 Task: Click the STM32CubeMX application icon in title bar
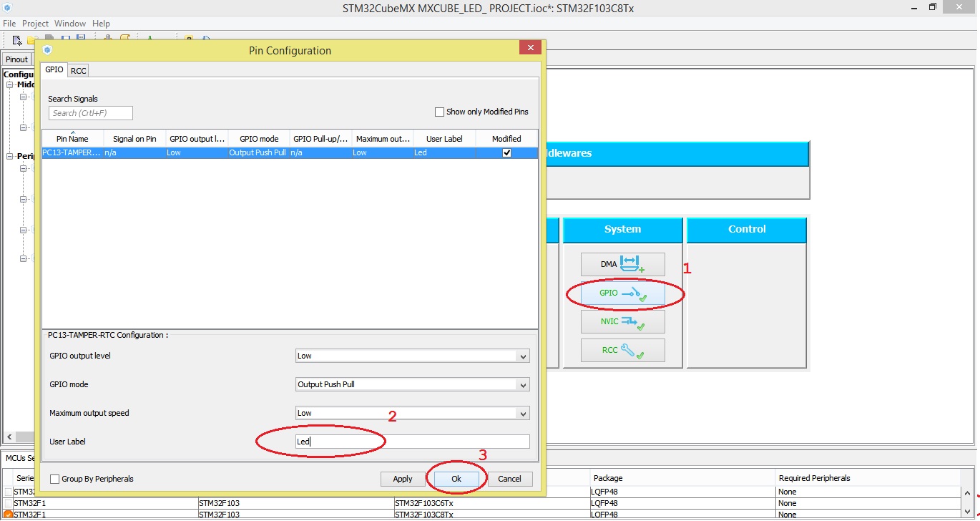click(x=8, y=7)
